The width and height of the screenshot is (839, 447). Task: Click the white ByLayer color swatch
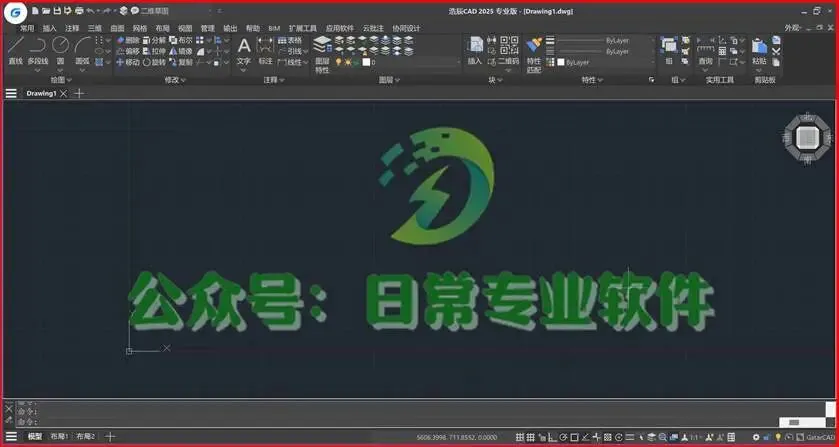pos(561,63)
